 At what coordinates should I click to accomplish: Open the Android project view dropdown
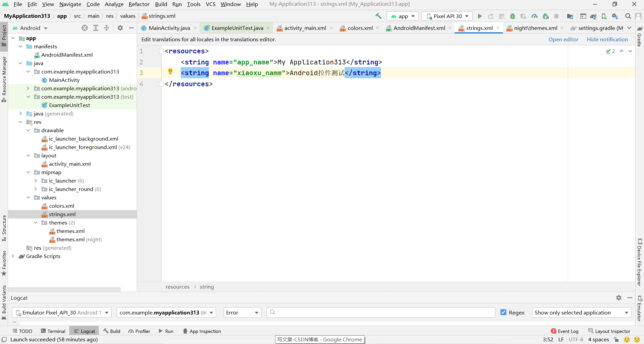pyautogui.click(x=30, y=28)
